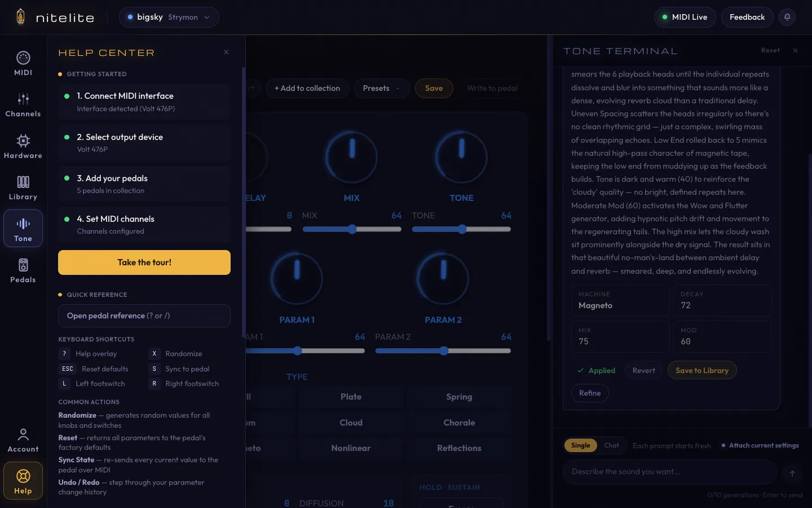Image resolution: width=812 pixels, height=508 pixels.
Task: Open the MIDI section in sidebar
Action: (23, 63)
